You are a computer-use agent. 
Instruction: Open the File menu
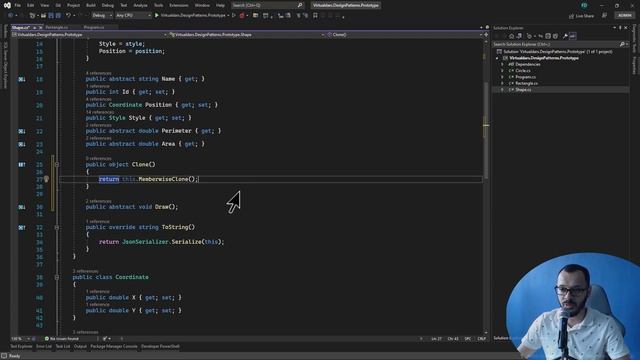[x=18, y=5]
